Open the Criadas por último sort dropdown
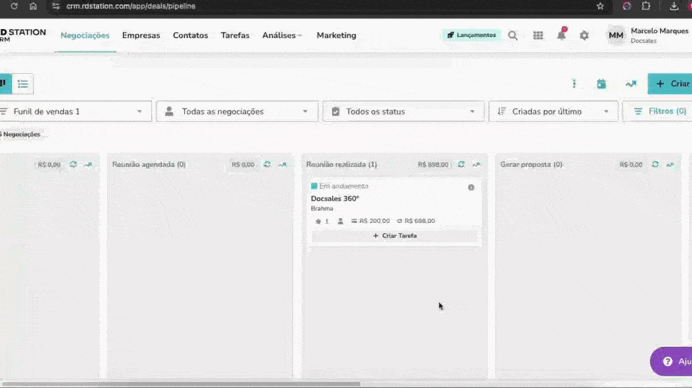The width and height of the screenshot is (692, 388). point(553,112)
